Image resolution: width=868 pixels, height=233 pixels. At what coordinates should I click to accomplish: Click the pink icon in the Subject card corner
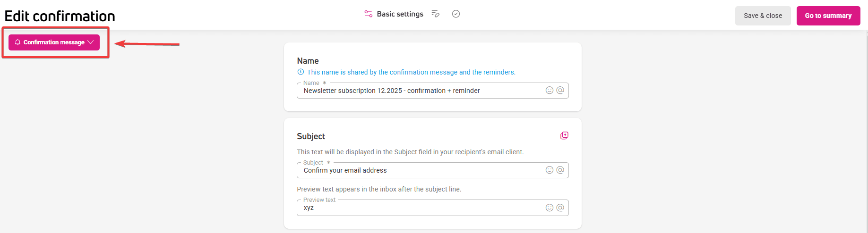[x=564, y=136]
